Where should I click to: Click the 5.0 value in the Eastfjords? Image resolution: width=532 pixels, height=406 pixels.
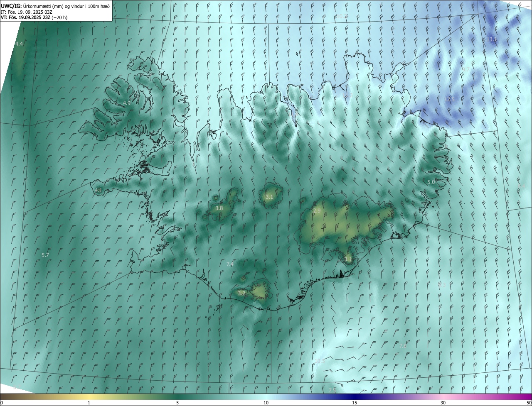pos(431,182)
